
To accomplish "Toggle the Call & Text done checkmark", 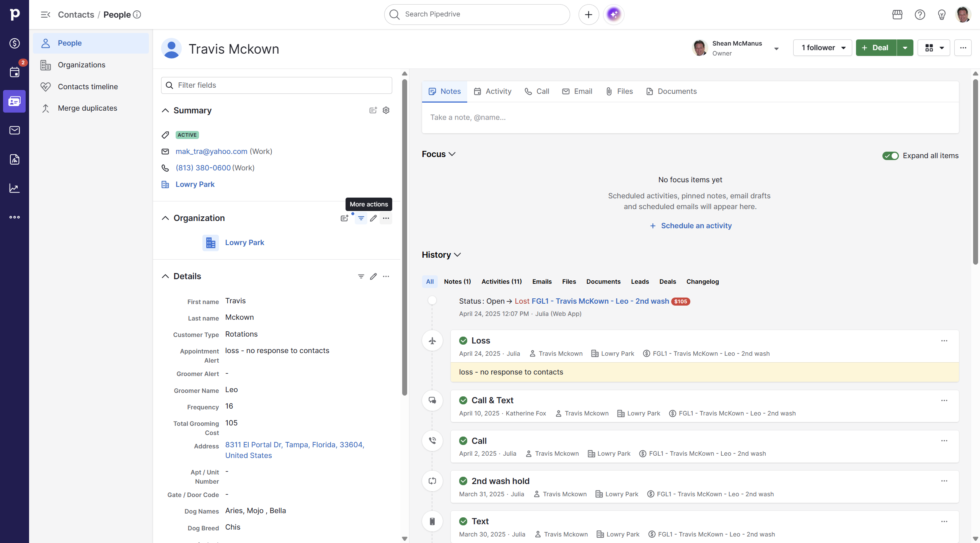I will [x=463, y=400].
